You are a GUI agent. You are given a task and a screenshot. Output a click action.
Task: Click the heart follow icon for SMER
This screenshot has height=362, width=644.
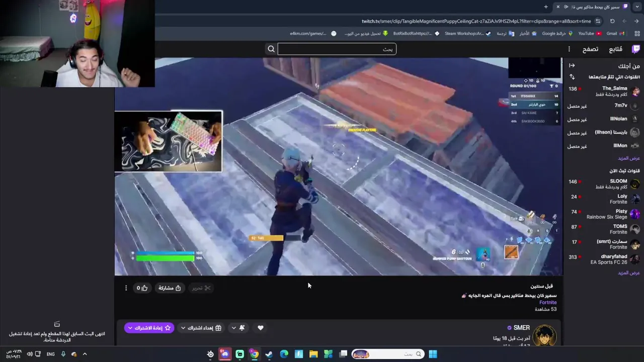(260, 328)
